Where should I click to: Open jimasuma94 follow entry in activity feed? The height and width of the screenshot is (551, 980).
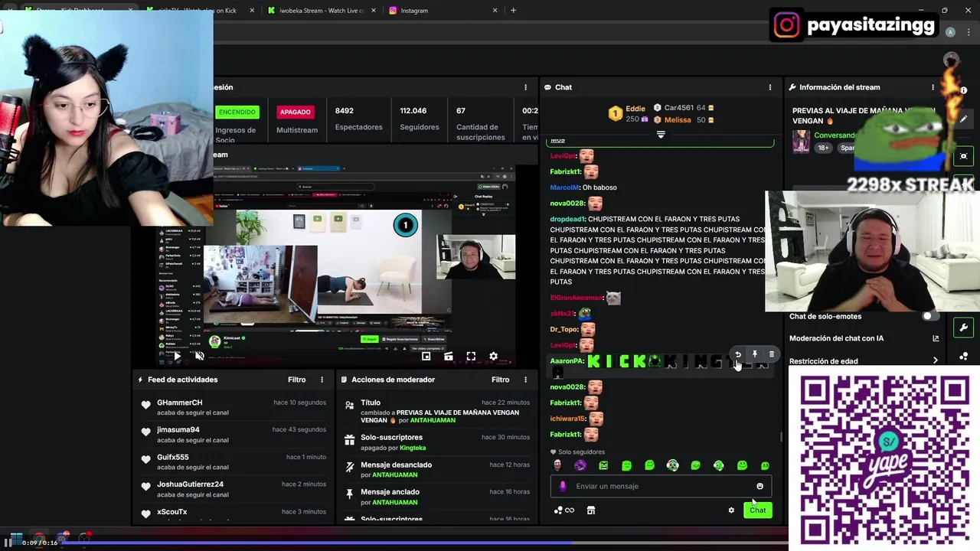click(x=234, y=435)
